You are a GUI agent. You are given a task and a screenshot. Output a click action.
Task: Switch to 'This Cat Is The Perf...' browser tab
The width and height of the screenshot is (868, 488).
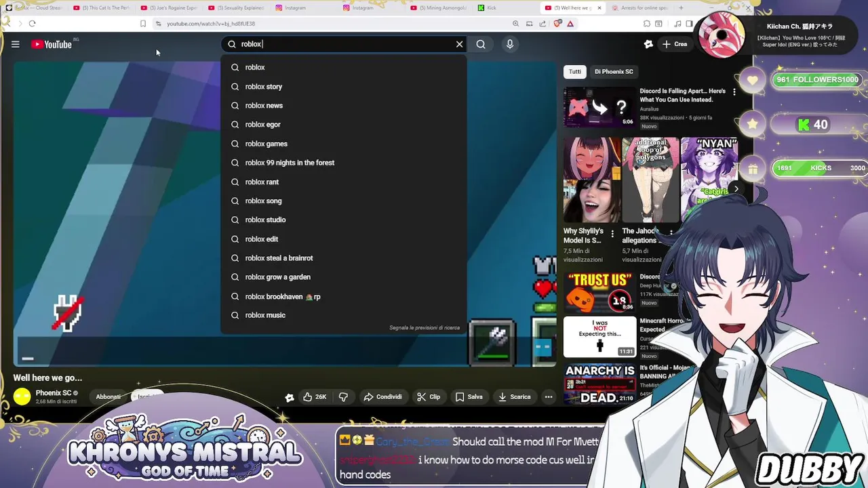click(102, 7)
